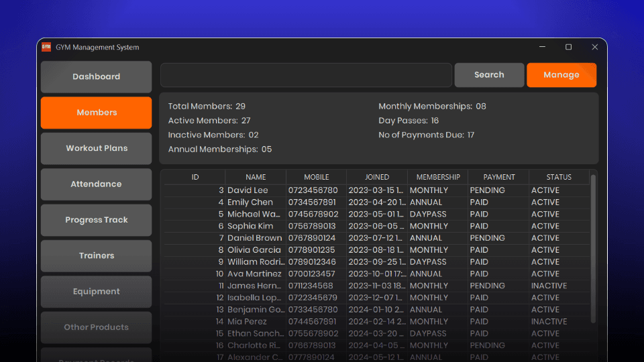Go to Workout Plans
The width and height of the screenshot is (644, 362).
(96, 148)
